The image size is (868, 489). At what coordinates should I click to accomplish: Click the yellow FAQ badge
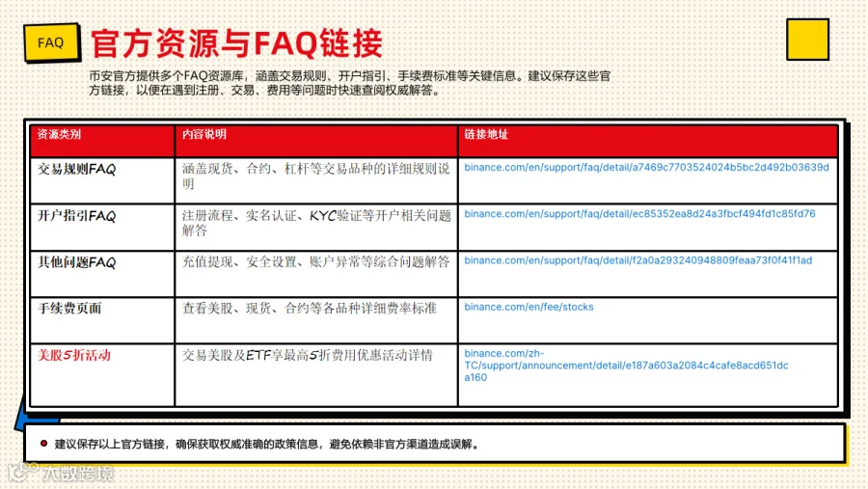pos(51,42)
